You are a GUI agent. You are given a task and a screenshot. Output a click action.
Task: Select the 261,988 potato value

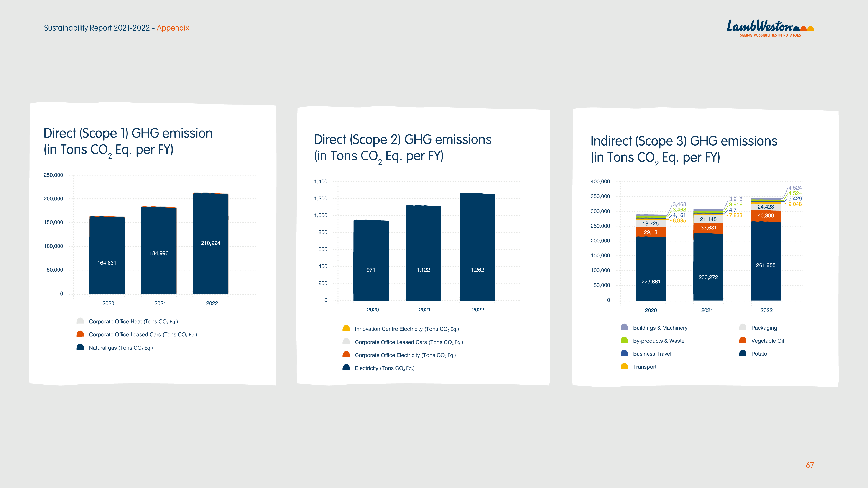[x=766, y=265]
